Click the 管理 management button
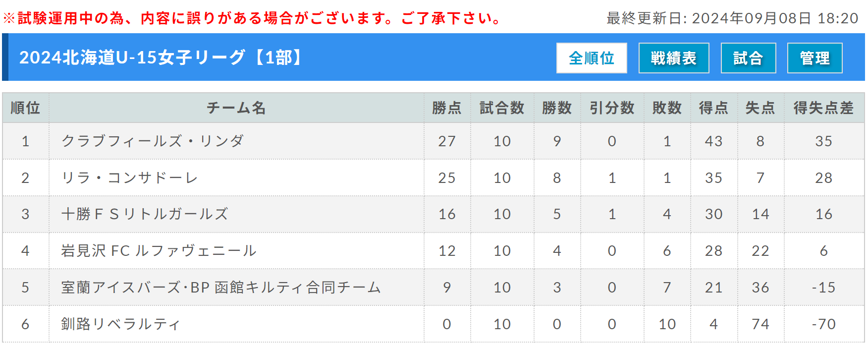This screenshot has height=353, width=868. pos(815,58)
